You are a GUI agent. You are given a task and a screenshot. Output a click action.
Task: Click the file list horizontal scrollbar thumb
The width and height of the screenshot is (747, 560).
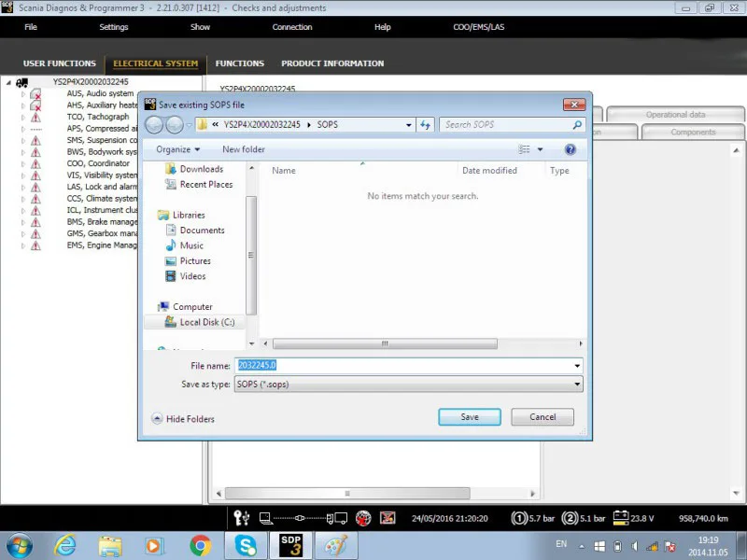coord(385,343)
